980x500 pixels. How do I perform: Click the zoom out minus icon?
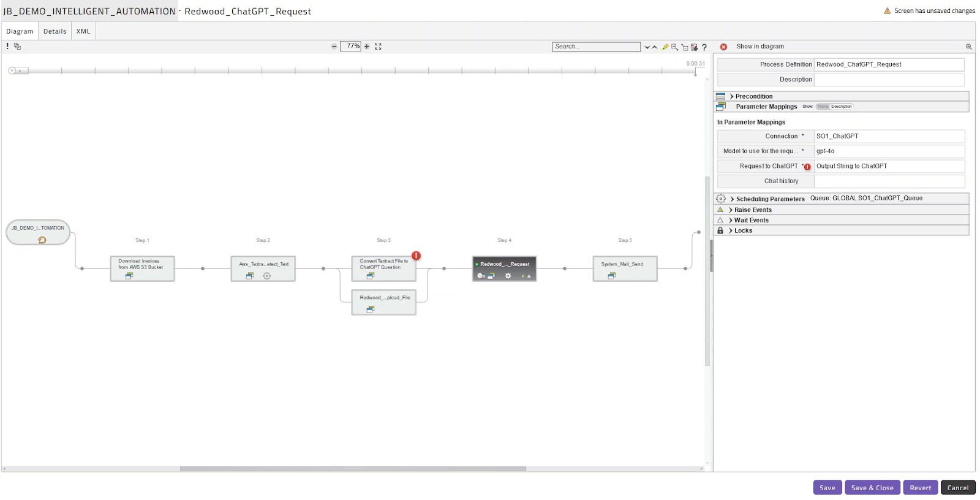tap(334, 47)
